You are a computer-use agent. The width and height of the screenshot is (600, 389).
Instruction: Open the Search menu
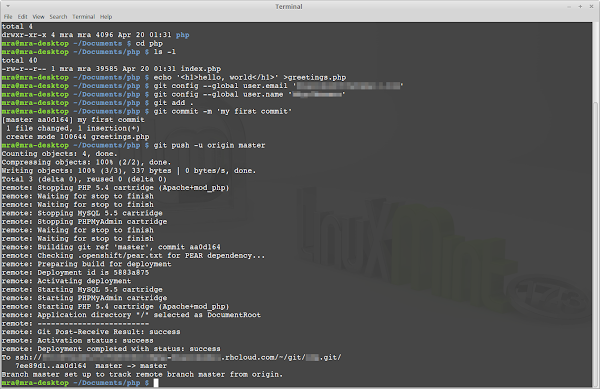point(58,16)
